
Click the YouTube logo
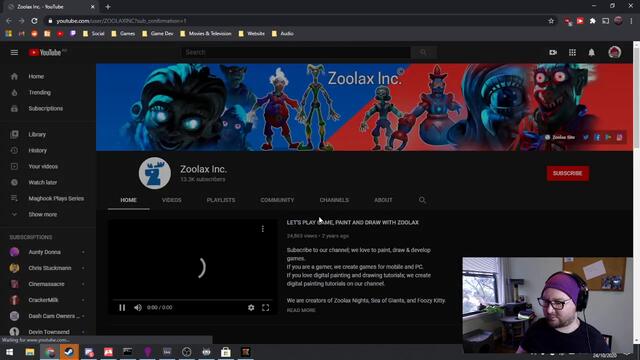45,52
